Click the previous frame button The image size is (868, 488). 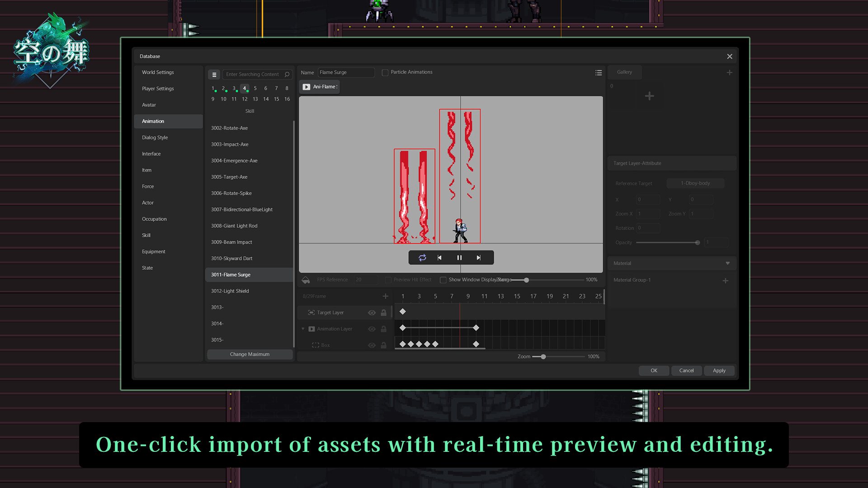tap(439, 258)
